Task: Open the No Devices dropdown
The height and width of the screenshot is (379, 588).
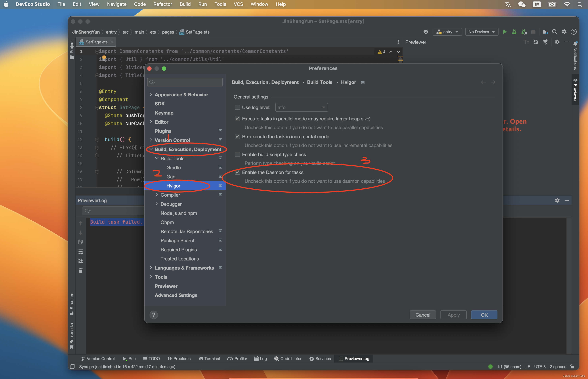Action: coord(481,32)
